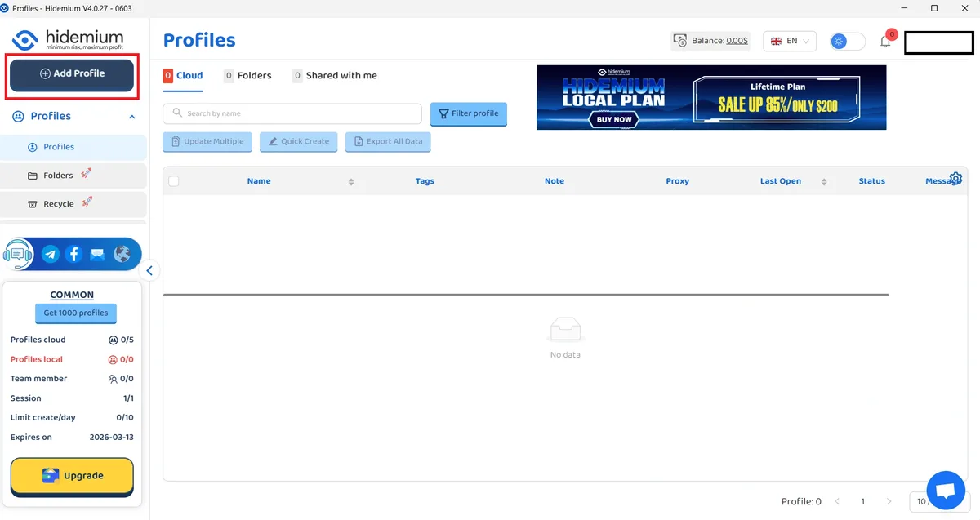The image size is (980, 520).
Task: Click the Search by name field
Action: (292, 113)
